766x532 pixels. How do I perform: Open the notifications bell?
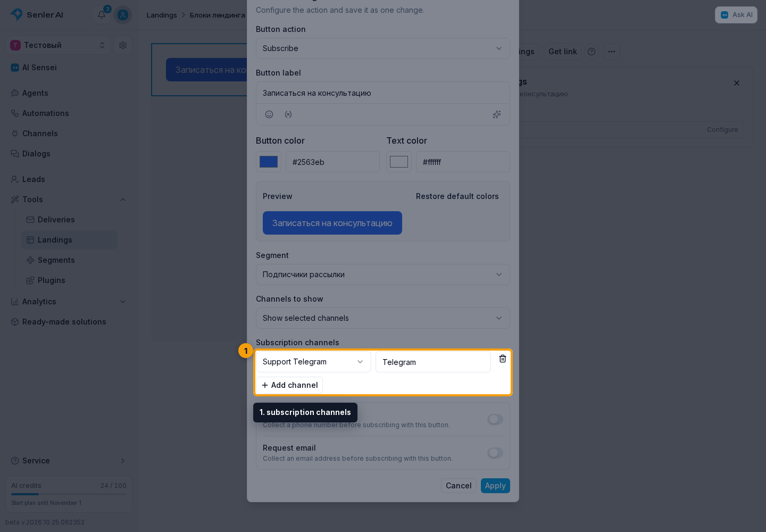coord(102,15)
